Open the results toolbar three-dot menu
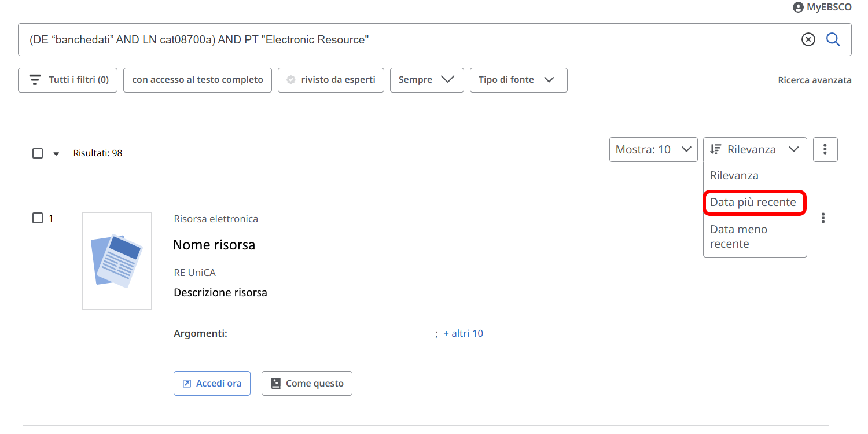 (825, 149)
